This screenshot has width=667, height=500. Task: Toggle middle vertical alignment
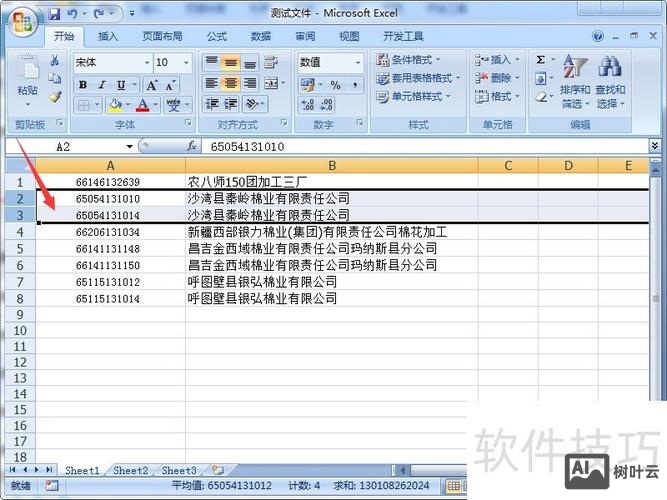[231, 62]
